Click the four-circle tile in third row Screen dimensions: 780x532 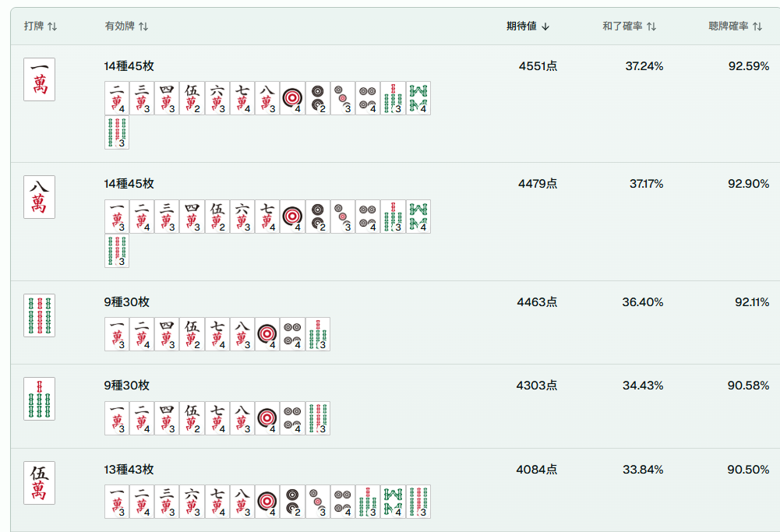[x=292, y=335]
